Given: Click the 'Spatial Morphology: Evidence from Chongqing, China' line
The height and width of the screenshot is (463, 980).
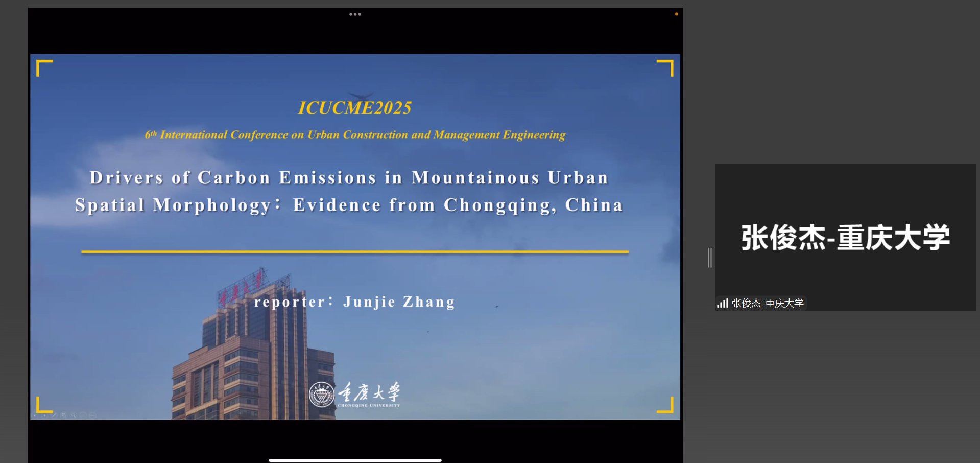Looking at the screenshot, I should point(349,205).
